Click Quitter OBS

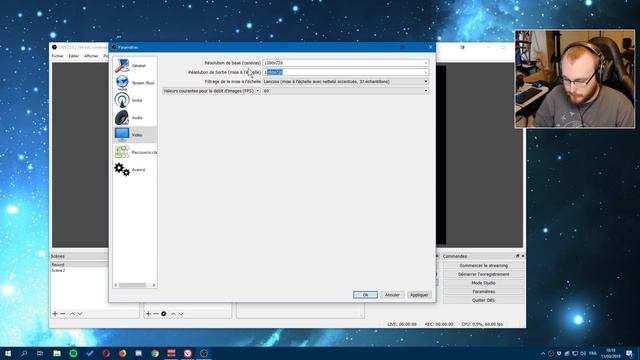484,300
